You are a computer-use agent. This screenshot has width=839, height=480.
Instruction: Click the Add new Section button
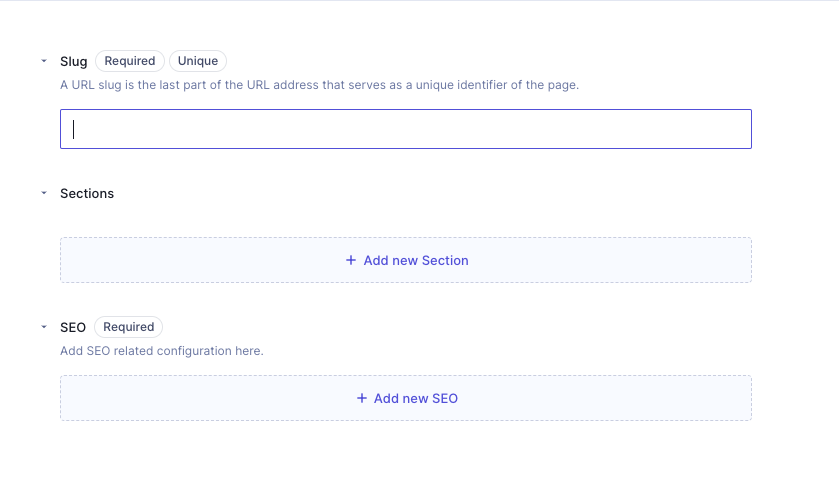[406, 260]
